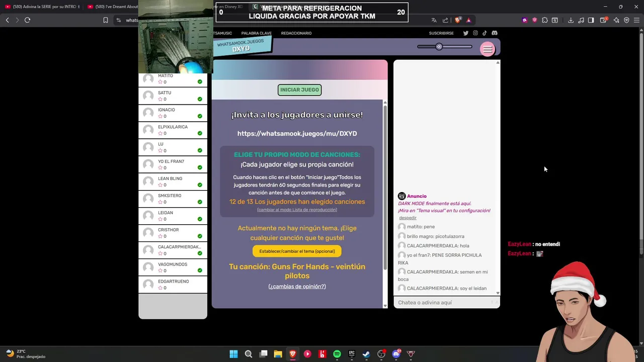Viewport: 644px width, 362px height.
Task: Select player LEIDAN in the list
Action: [x=173, y=216]
